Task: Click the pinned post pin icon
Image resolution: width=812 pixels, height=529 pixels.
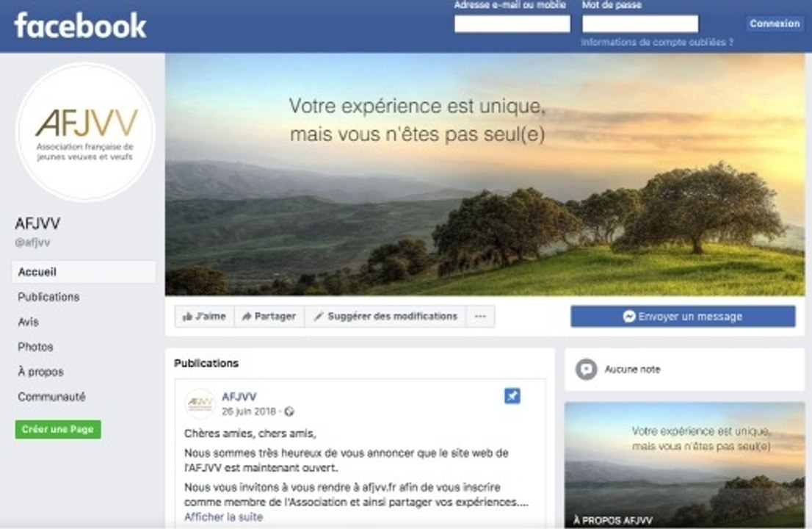Action: tap(512, 396)
